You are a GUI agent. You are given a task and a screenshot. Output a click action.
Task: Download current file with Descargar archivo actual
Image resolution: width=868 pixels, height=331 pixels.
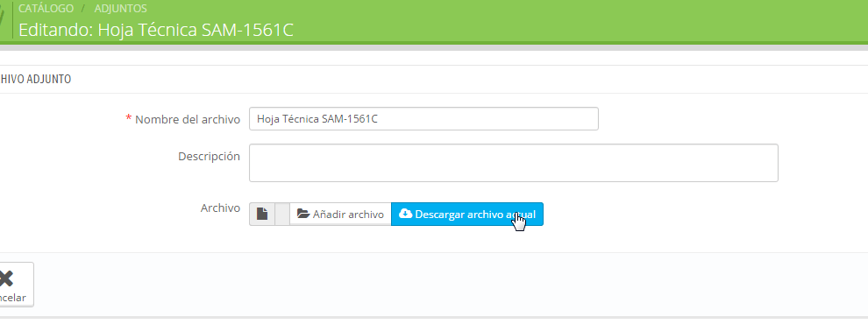point(467,214)
